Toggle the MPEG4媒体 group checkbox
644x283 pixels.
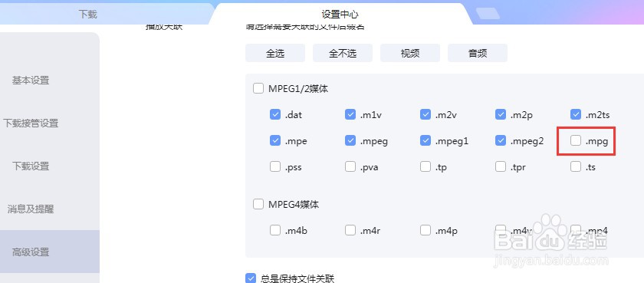(x=258, y=204)
